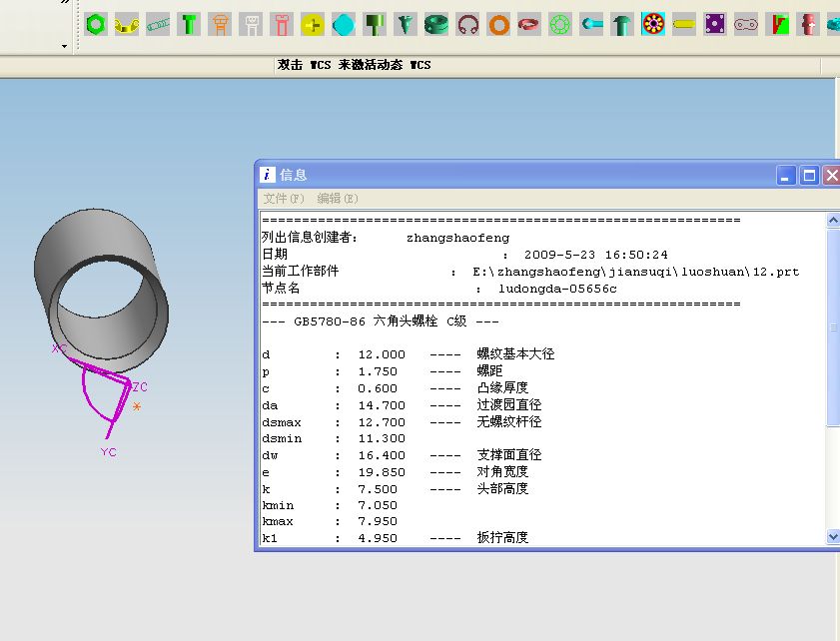Click the c value '0.600'
This screenshot has height=641, width=840.
[378, 388]
